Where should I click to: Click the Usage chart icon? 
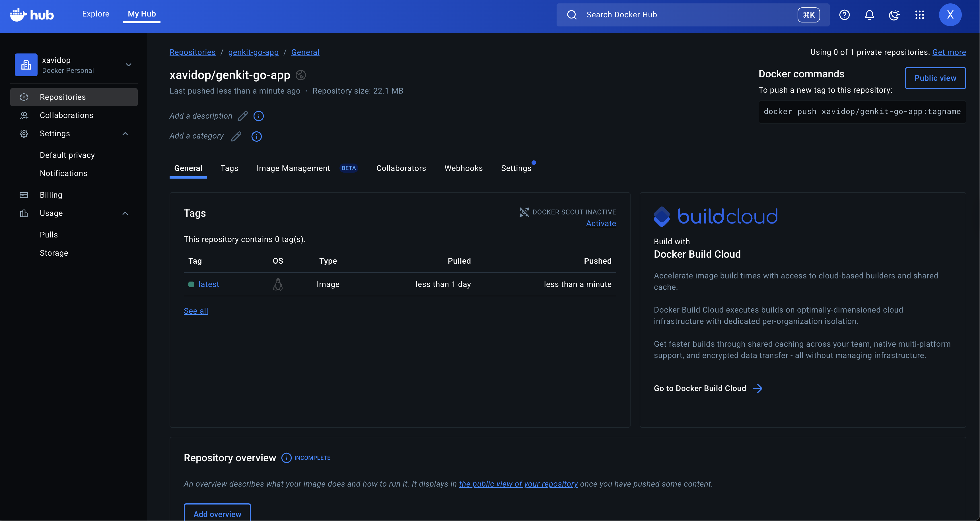[24, 213]
